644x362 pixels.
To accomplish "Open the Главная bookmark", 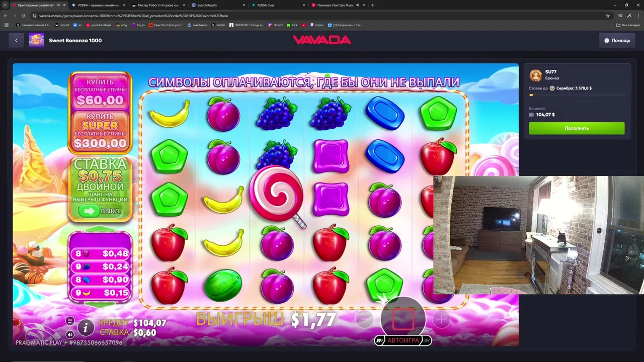I will [x=33, y=25].
